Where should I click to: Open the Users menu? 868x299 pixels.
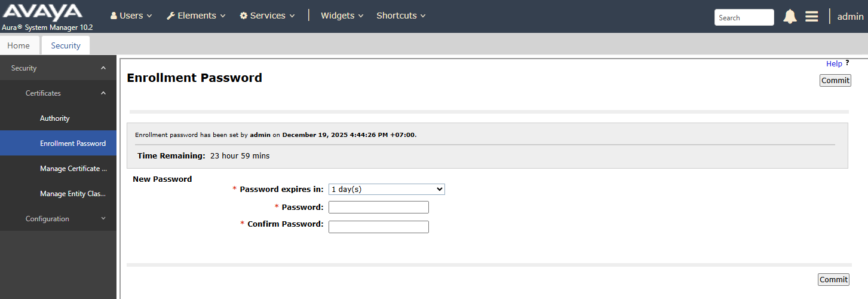tap(131, 16)
